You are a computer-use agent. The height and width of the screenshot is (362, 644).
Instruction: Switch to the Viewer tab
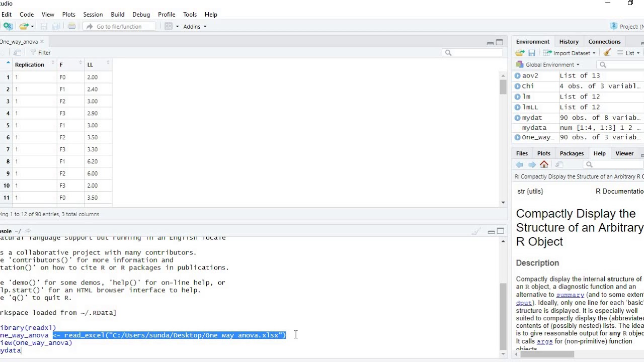[x=624, y=153]
